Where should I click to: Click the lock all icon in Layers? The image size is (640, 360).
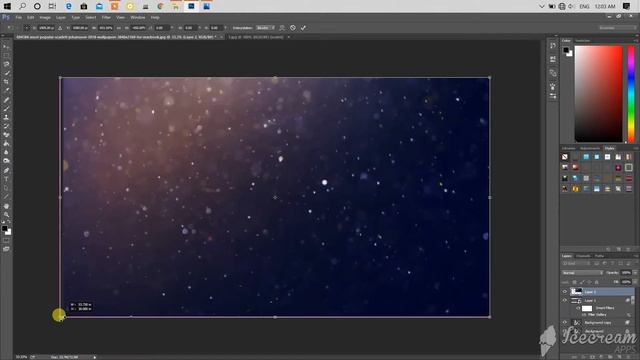pyautogui.click(x=597, y=282)
